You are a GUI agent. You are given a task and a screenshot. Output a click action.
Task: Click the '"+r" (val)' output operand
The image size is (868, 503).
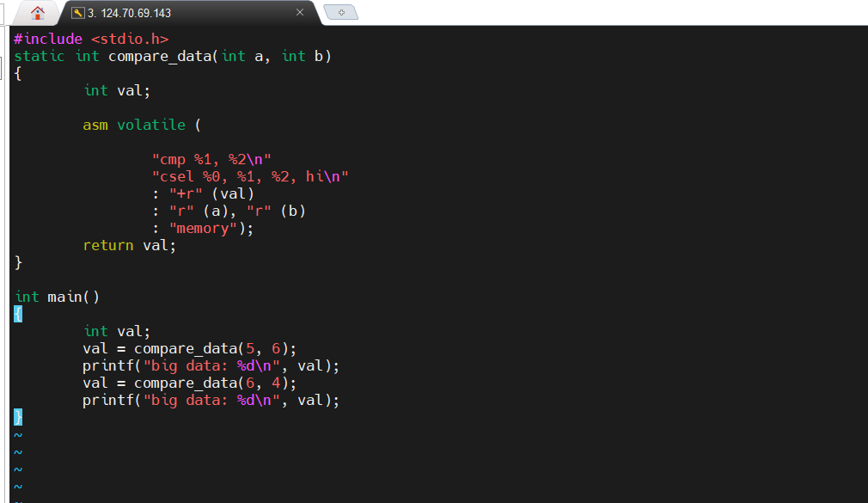(211, 193)
